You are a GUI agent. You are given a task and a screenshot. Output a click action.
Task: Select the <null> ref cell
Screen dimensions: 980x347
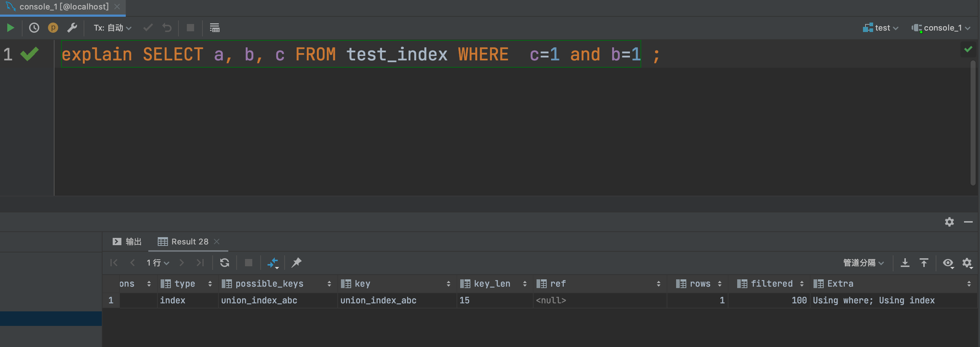(x=599, y=300)
